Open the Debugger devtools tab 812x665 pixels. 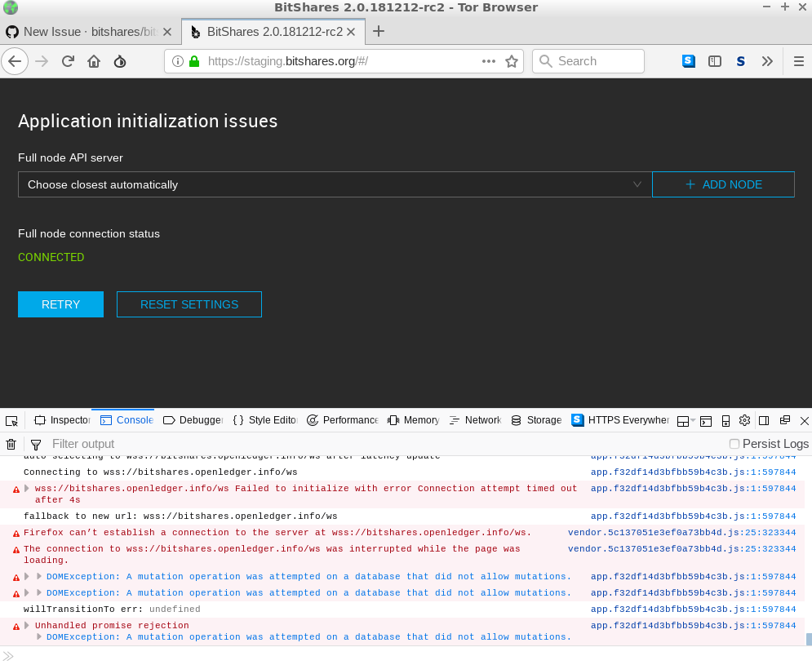193,420
